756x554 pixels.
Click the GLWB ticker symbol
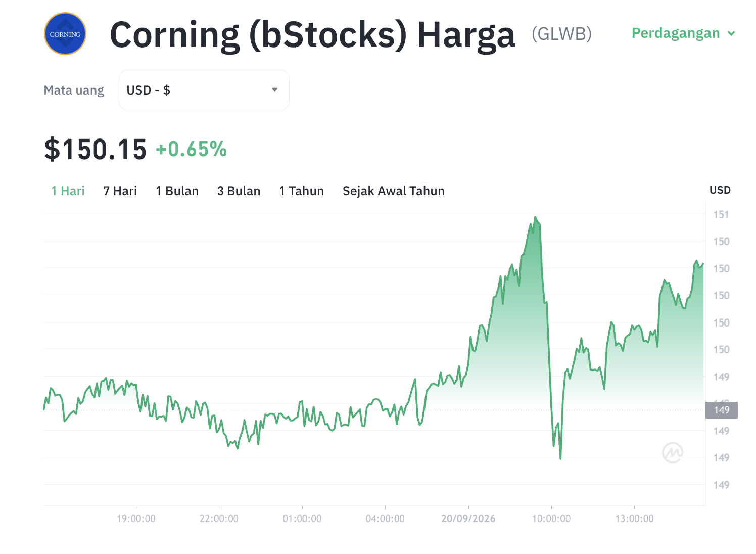(x=561, y=34)
